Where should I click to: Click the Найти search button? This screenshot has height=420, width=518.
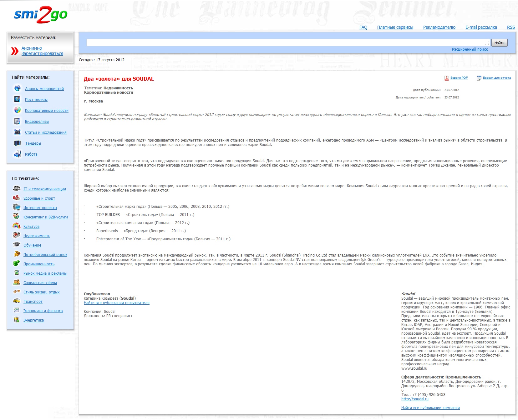click(x=499, y=43)
